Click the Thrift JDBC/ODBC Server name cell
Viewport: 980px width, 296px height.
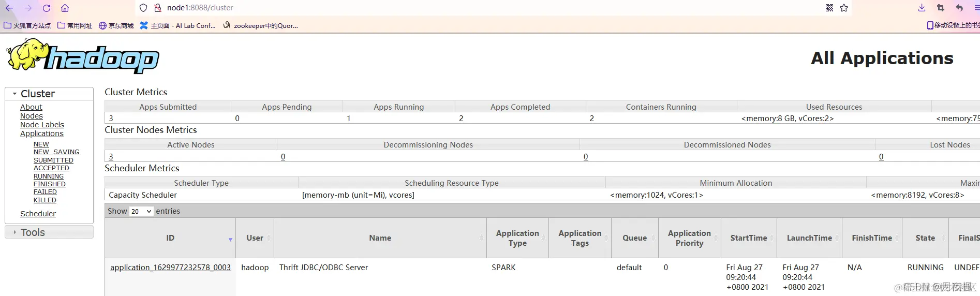[x=323, y=268]
